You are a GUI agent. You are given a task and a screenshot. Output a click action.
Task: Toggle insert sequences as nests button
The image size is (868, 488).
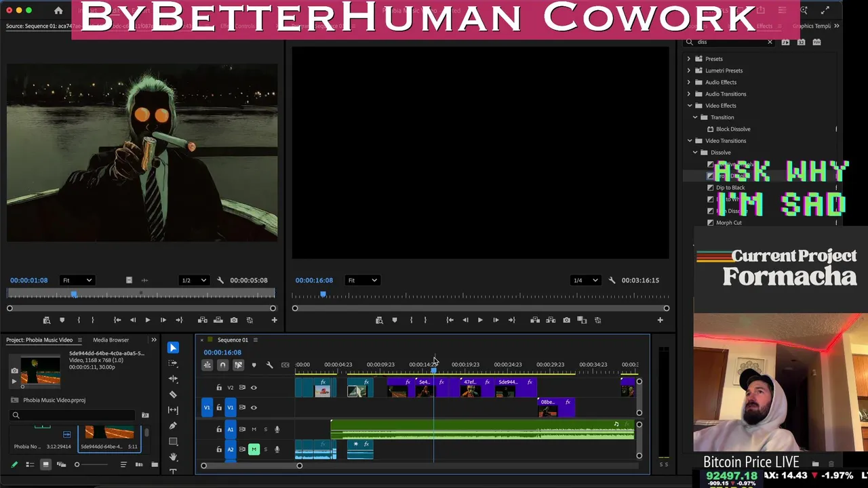pyautogui.click(x=208, y=365)
